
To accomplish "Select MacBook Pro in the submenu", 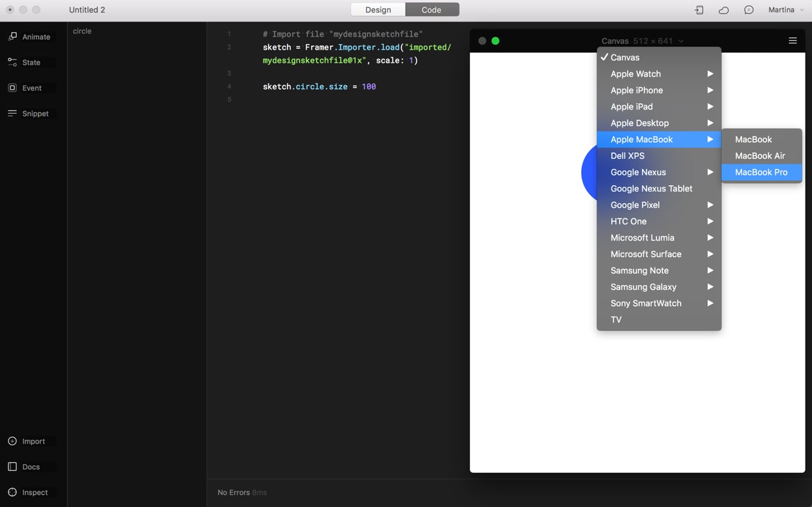I will click(x=762, y=172).
